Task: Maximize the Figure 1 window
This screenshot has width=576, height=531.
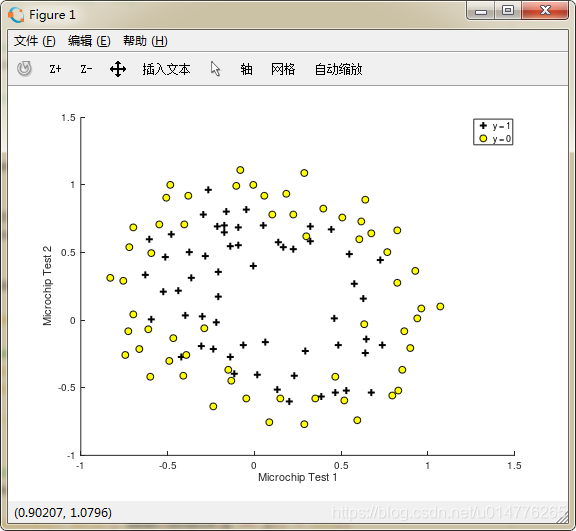Action: click(508, 11)
